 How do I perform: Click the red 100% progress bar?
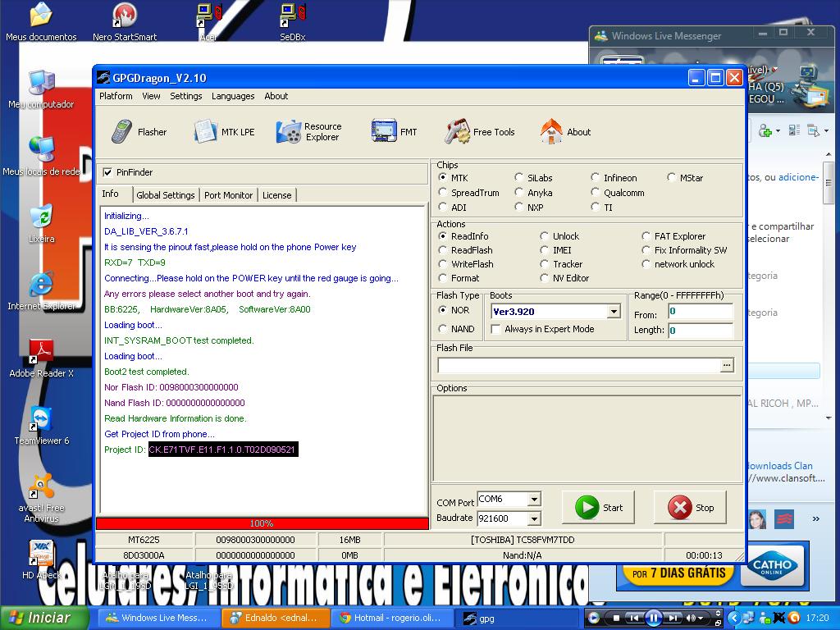click(262, 523)
